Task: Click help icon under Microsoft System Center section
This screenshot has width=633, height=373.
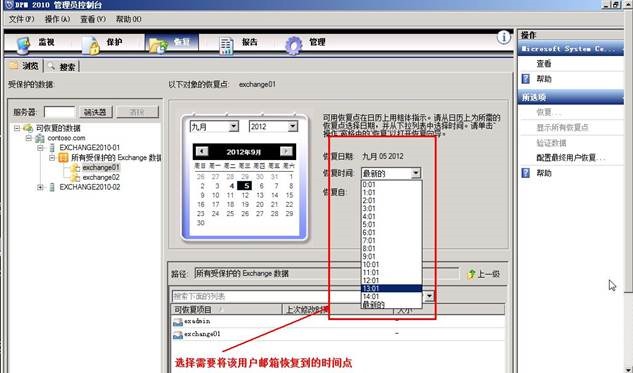Action: pyautogui.click(x=525, y=79)
